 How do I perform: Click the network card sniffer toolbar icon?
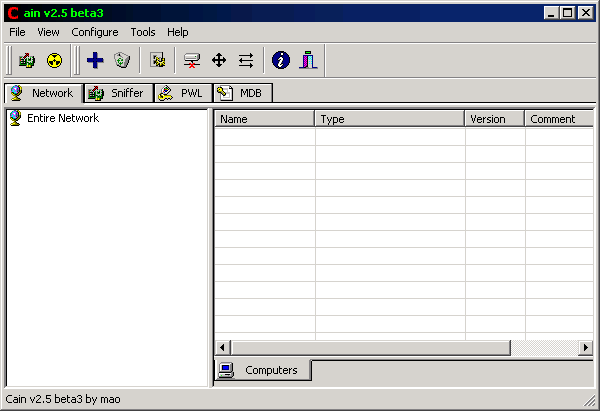tap(27, 61)
